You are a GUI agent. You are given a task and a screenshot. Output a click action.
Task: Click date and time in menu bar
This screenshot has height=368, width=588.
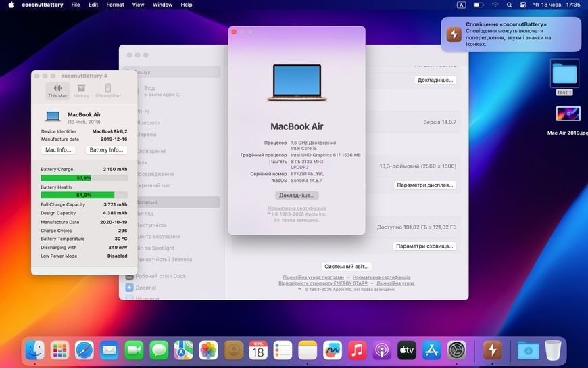coord(556,5)
